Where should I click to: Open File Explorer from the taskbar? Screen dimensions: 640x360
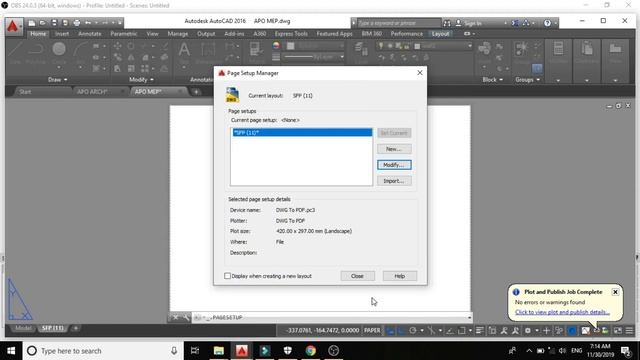(219, 350)
